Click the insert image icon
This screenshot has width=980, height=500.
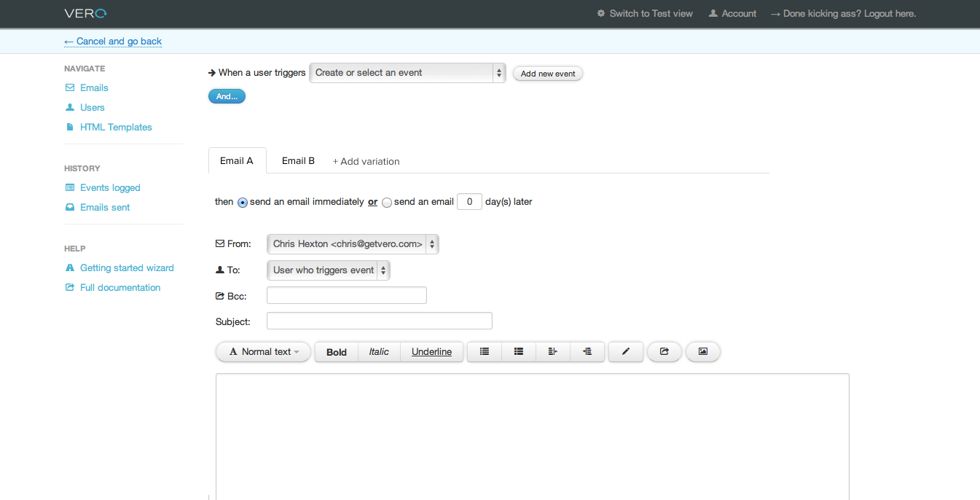point(702,352)
